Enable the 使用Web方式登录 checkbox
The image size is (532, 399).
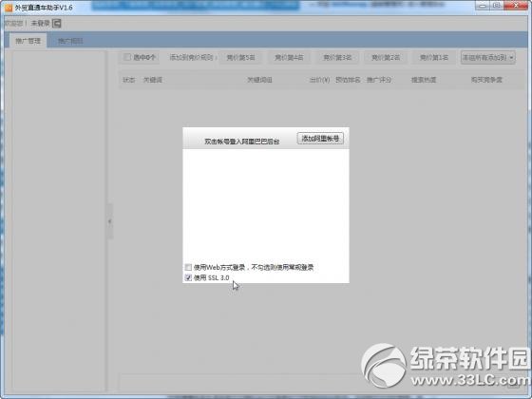click(x=188, y=267)
